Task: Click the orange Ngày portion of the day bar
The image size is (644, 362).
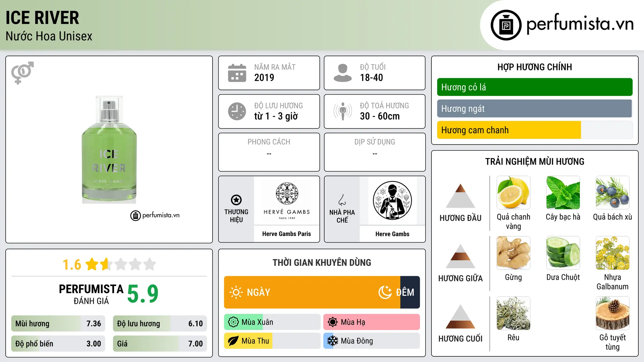Action: click(312, 292)
